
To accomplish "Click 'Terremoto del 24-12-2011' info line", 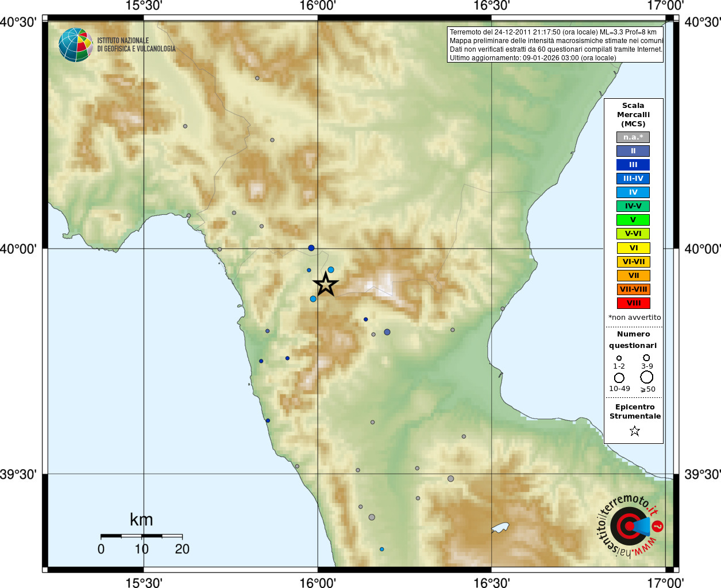I will [553, 32].
